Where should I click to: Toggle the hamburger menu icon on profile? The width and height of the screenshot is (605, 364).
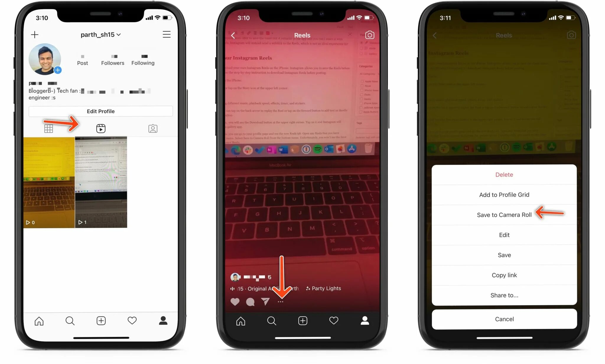click(x=166, y=35)
